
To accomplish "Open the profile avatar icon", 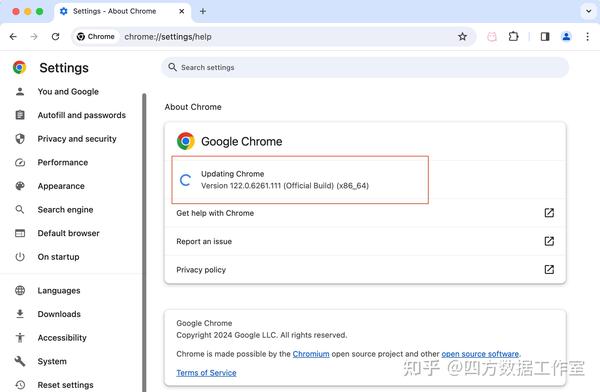I will 566,37.
